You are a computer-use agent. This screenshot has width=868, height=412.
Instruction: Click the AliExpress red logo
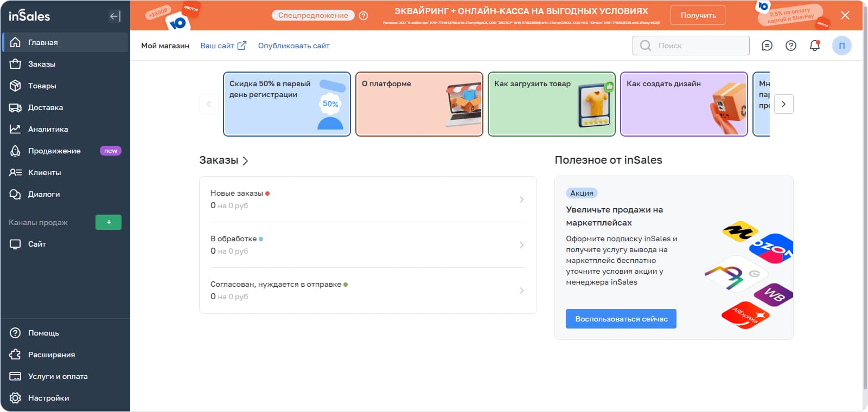click(745, 316)
